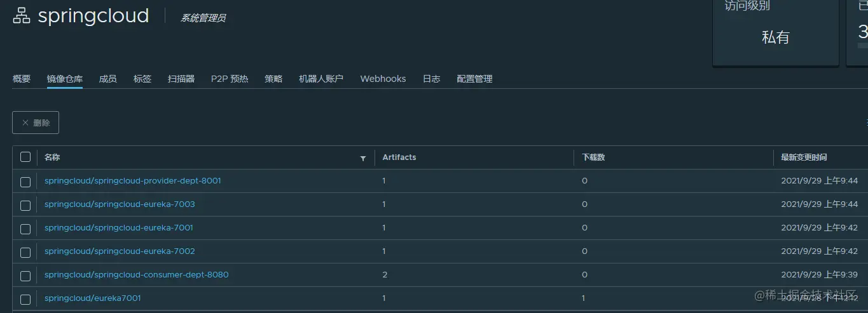The image size is (868, 313).
Task: Click the filter icon in 名称 column
Action: click(363, 158)
